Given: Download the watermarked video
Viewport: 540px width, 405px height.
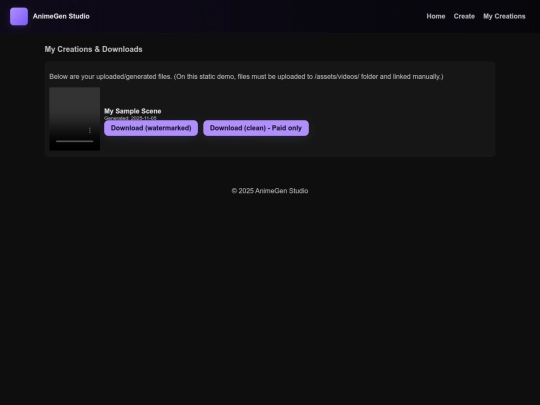Looking at the screenshot, I should pos(151,128).
